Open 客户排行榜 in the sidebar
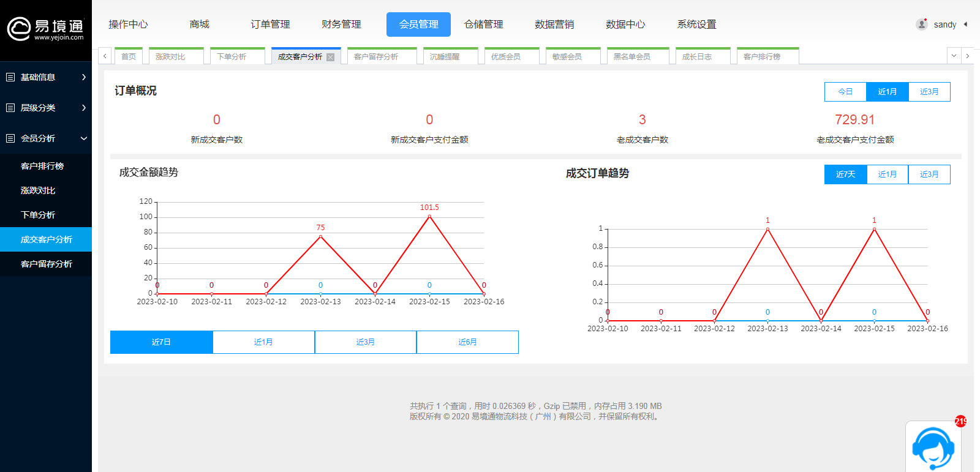 tap(46, 166)
